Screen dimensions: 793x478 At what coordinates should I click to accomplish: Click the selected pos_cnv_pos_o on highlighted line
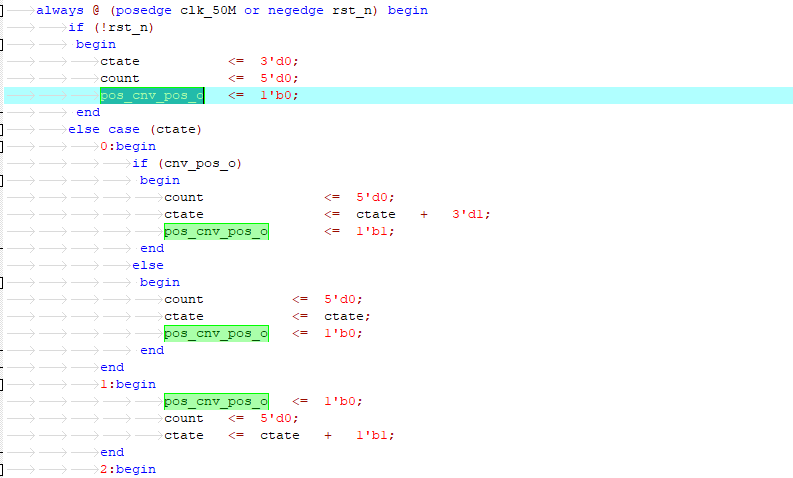click(x=151, y=95)
